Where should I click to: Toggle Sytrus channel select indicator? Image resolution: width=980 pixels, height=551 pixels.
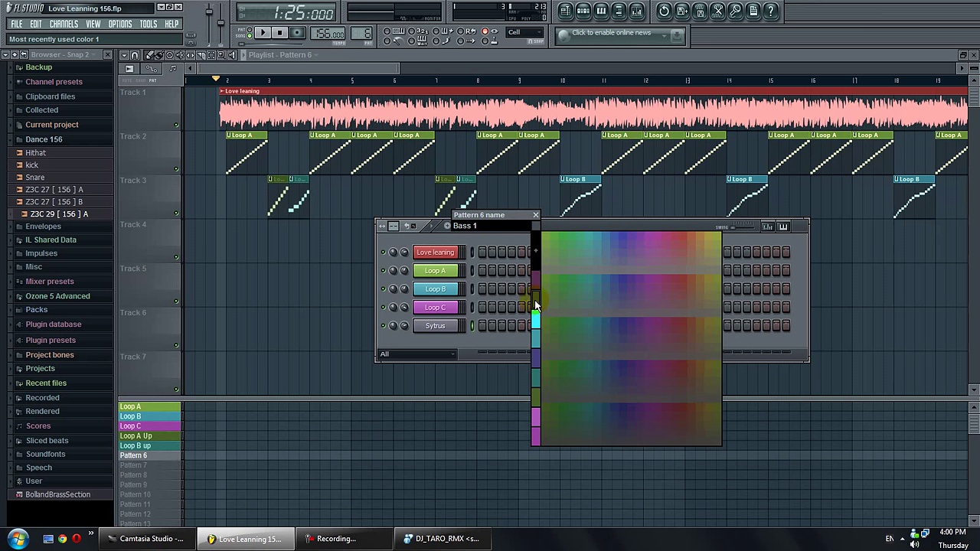[472, 326]
